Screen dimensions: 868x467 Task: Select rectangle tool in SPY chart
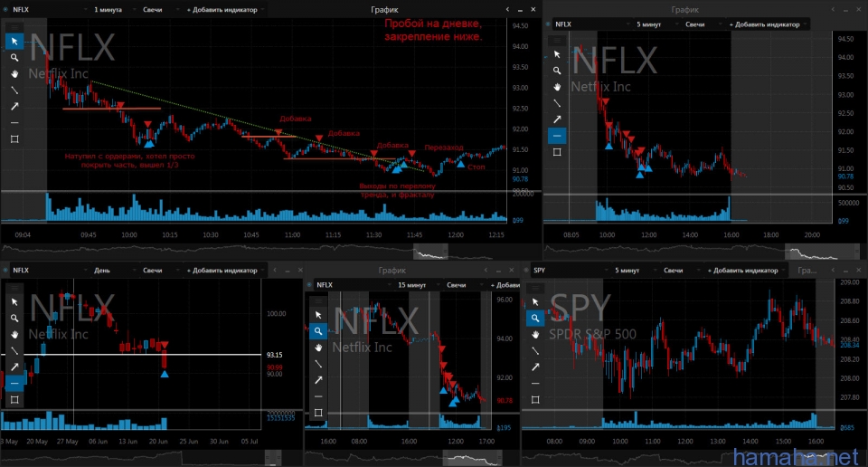click(x=534, y=399)
